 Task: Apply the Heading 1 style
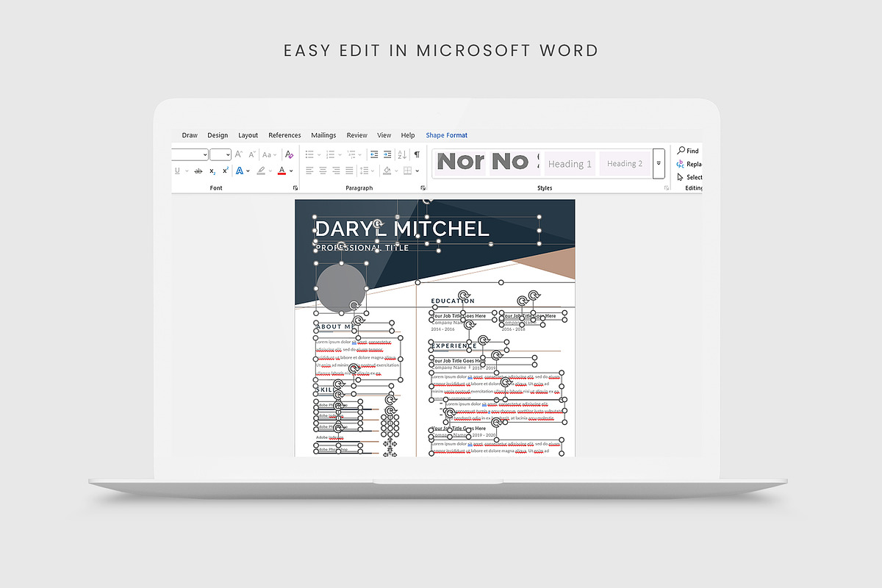coord(570,164)
